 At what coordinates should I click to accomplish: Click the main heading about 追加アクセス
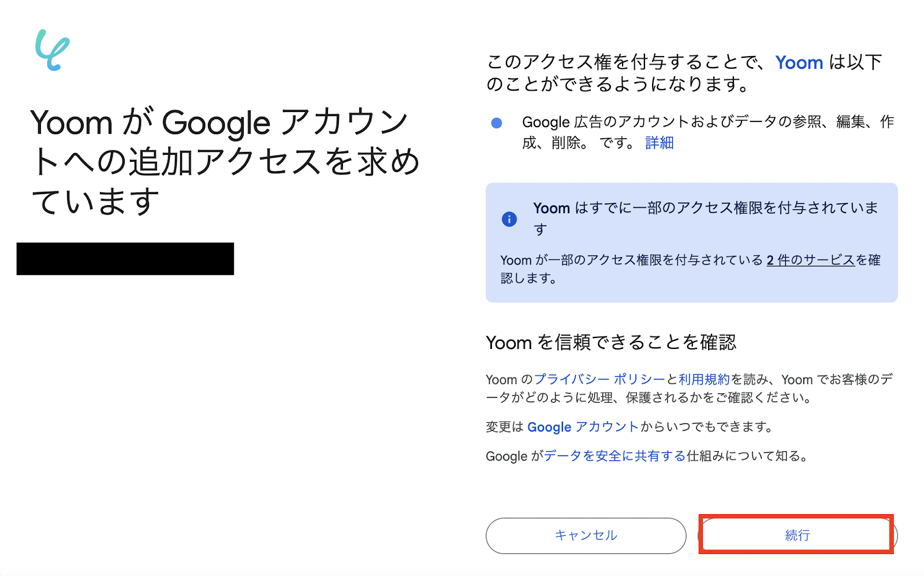[x=225, y=161]
